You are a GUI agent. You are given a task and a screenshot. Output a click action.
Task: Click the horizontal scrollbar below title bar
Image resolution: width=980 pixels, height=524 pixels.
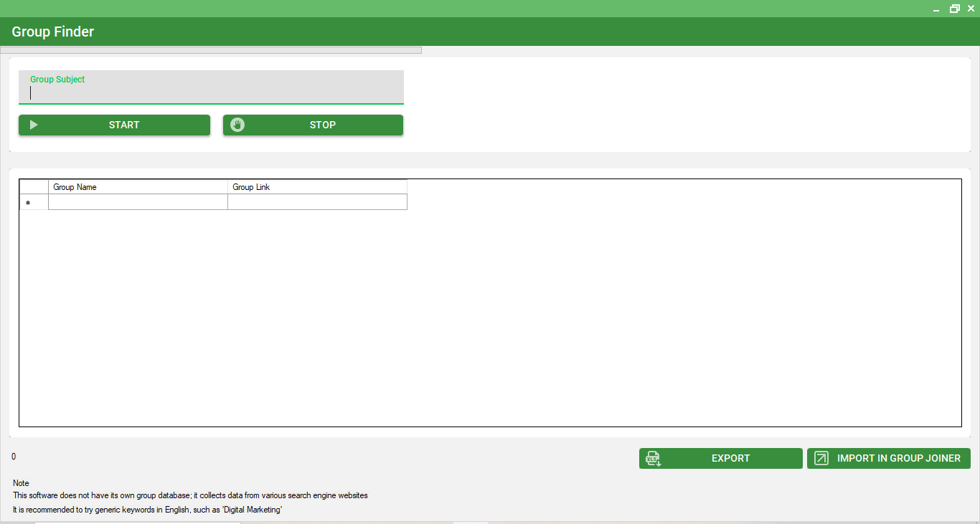211,49
